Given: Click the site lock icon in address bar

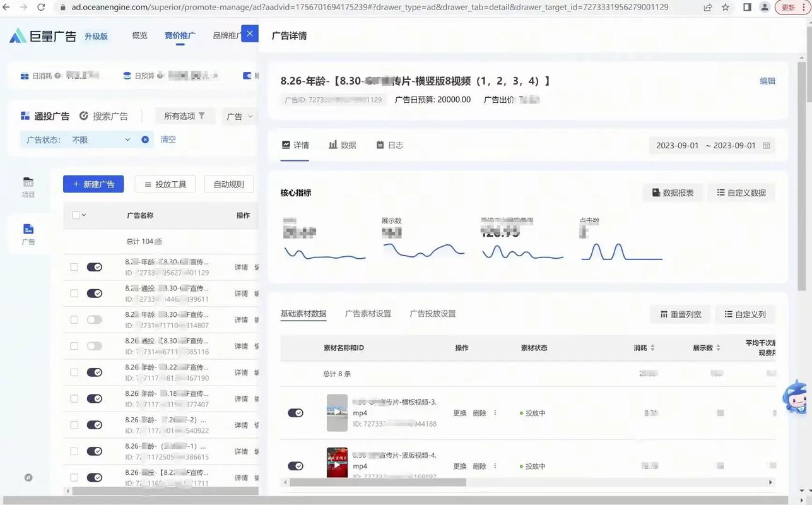Looking at the screenshot, I should (62, 8).
